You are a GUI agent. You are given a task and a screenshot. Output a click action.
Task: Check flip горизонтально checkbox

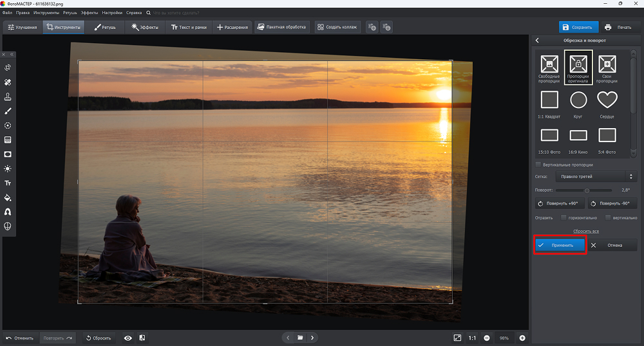pos(563,217)
